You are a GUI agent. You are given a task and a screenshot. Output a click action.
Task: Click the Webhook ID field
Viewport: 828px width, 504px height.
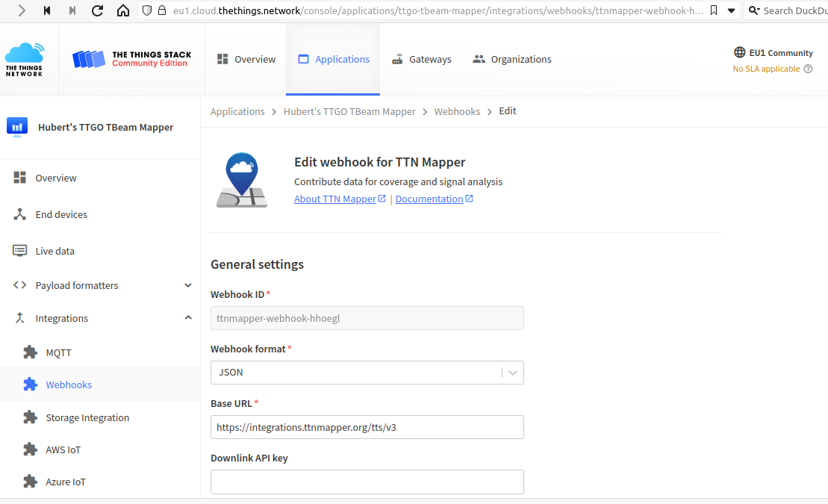[x=367, y=318]
